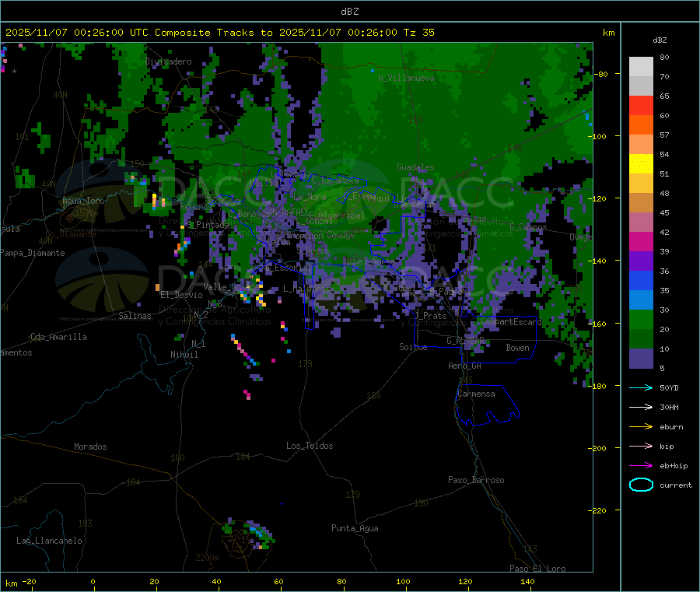Click the Guadales place label
Screen dimensions: 700x592
415,167
